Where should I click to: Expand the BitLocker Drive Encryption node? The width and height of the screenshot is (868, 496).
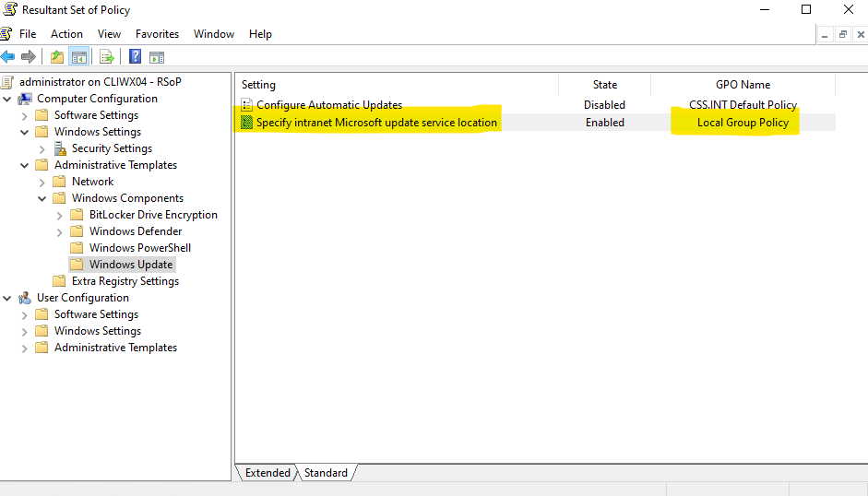click(60, 216)
